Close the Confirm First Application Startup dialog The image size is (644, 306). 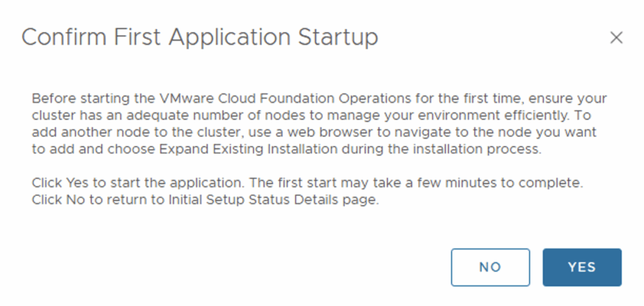[616, 38]
